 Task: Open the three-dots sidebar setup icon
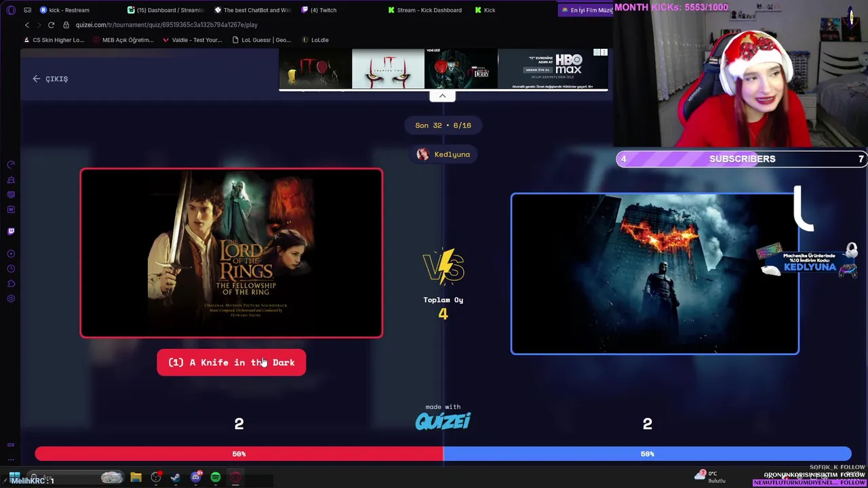coord(11,459)
